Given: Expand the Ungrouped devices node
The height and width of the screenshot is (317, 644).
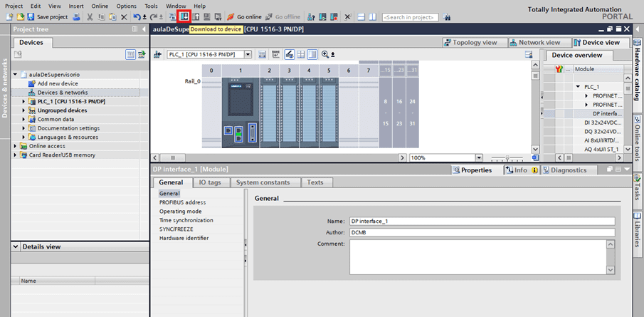Looking at the screenshot, I should 23,110.
